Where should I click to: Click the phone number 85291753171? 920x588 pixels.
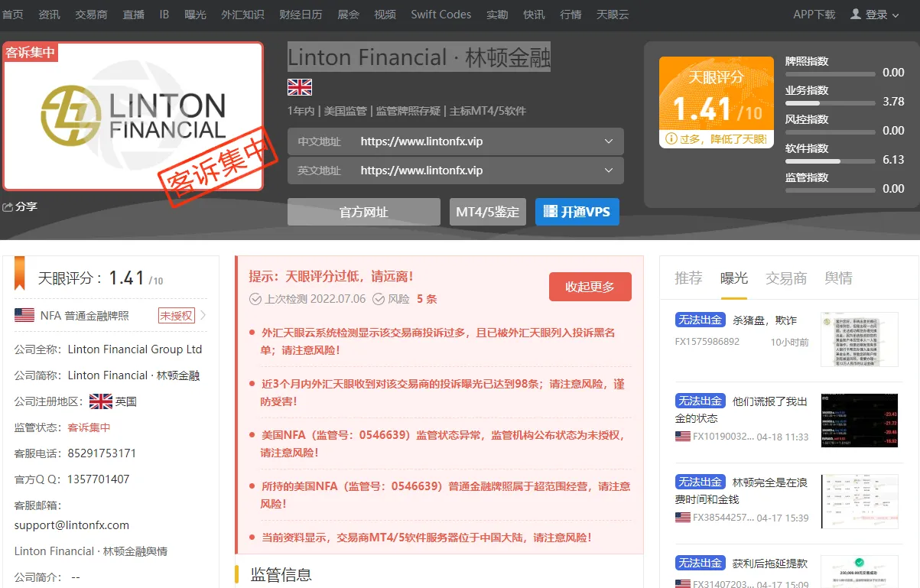coord(102,453)
